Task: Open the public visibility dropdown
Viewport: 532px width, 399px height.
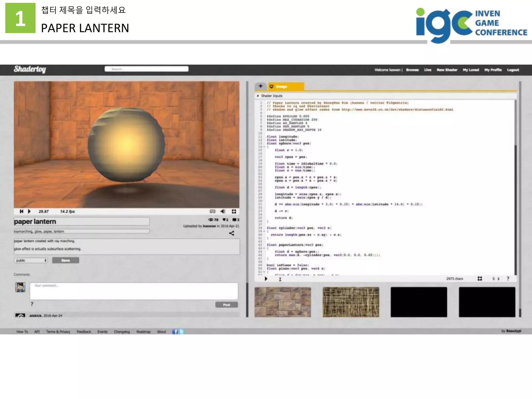Action: (31, 260)
